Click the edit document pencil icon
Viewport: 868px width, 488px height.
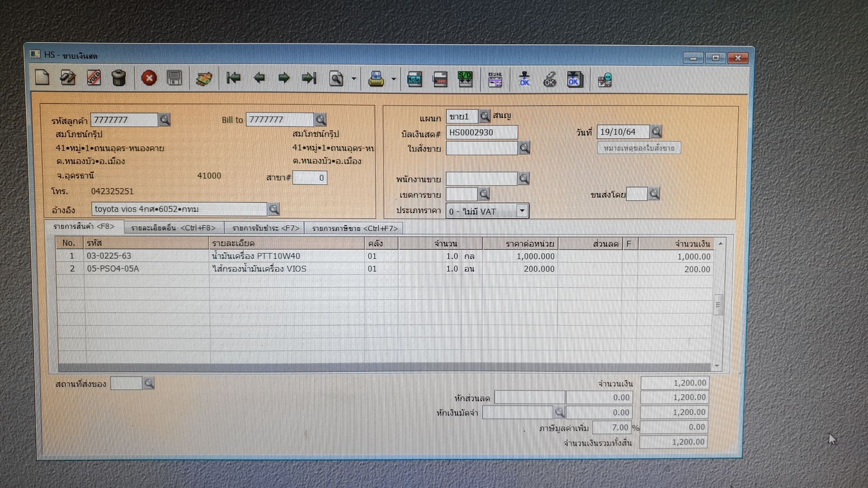click(68, 78)
